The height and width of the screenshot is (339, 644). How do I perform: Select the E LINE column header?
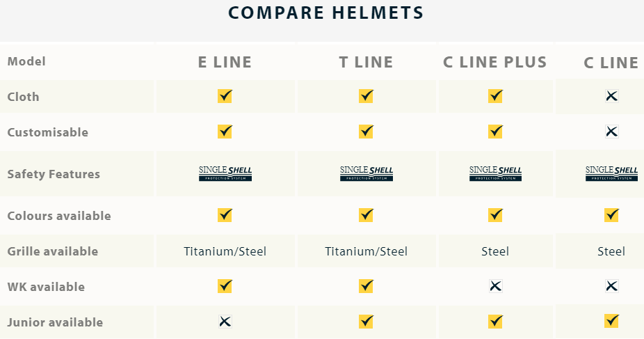click(x=225, y=62)
